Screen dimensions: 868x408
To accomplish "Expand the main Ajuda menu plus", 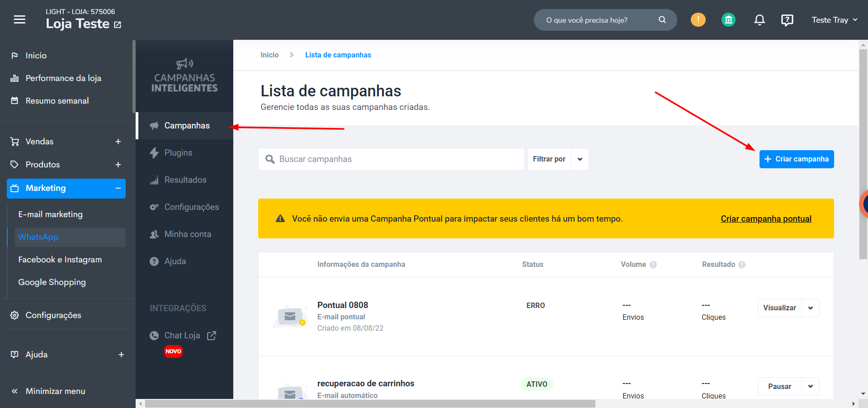I will click(x=121, y=355).
